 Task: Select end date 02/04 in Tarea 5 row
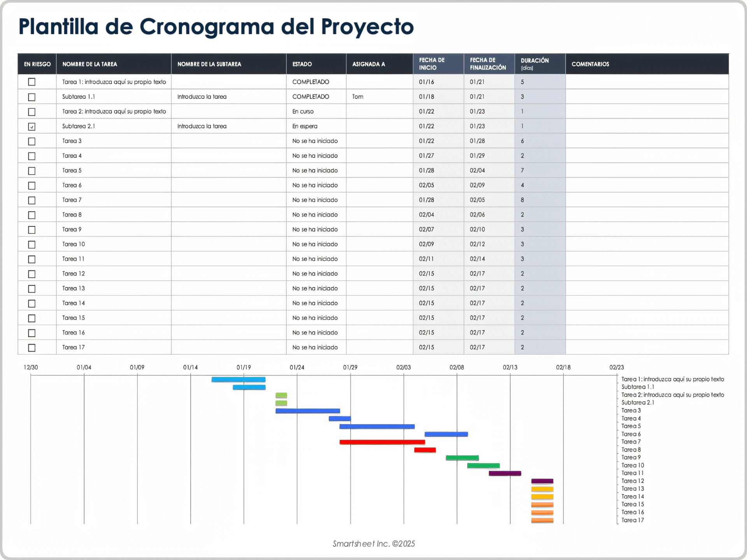click(x=489, y=171)
